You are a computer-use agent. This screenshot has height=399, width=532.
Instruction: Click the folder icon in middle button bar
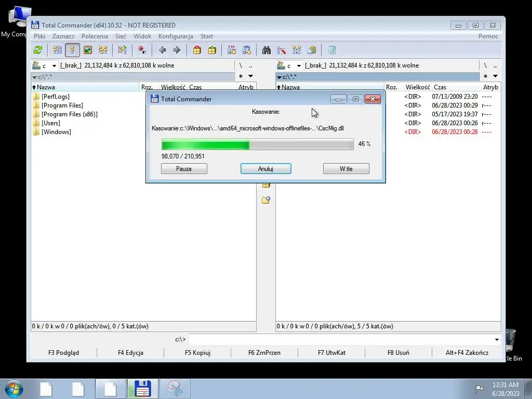pos(266,200)
